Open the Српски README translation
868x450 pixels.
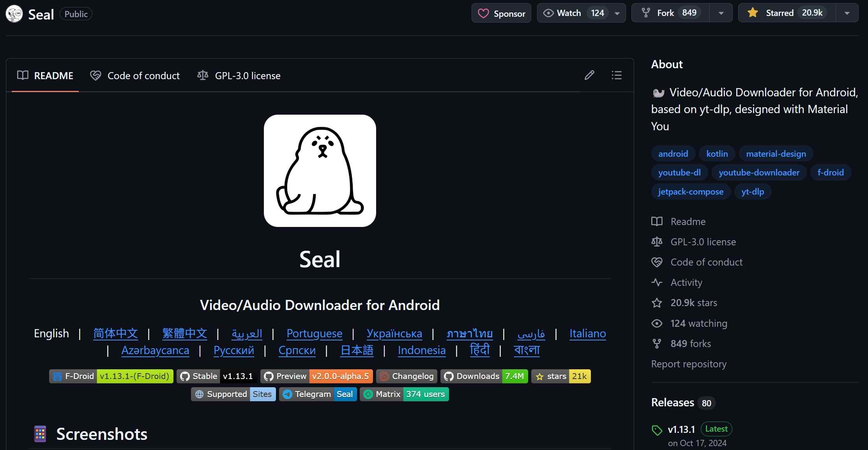coord(297,350)
